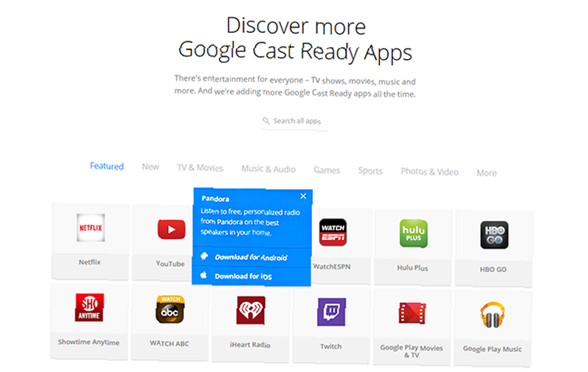Click the Hulu Plus green icon

pyautogui.click(x=413, y=234)
